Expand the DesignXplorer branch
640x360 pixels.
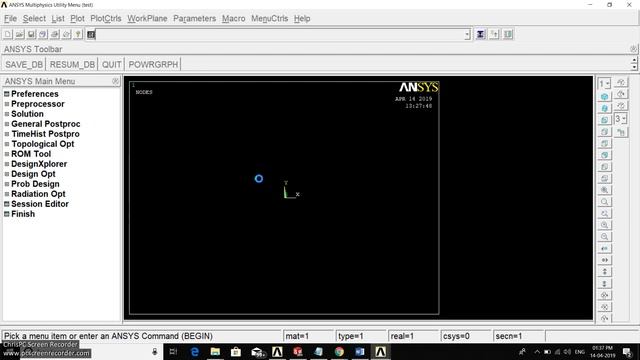coord(7,164)
